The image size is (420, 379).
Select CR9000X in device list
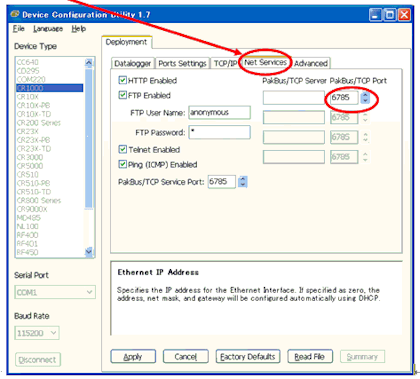[32, 209]
